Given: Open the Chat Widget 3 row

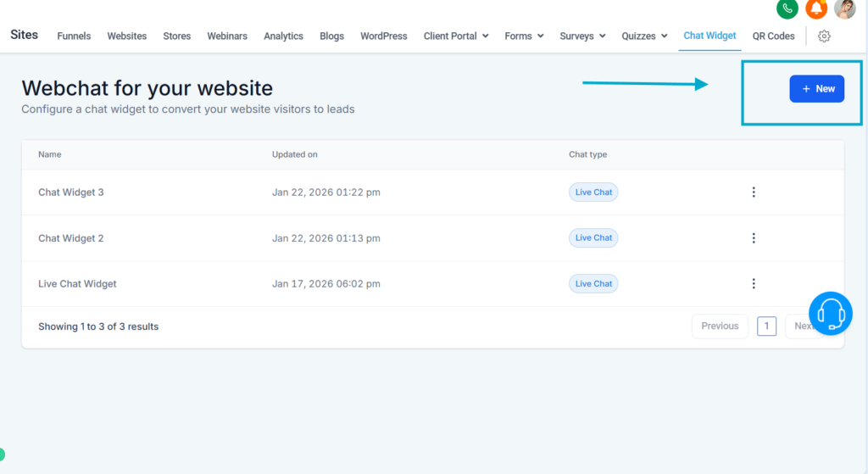Looking at the screenshot, I should click(71, 192).
